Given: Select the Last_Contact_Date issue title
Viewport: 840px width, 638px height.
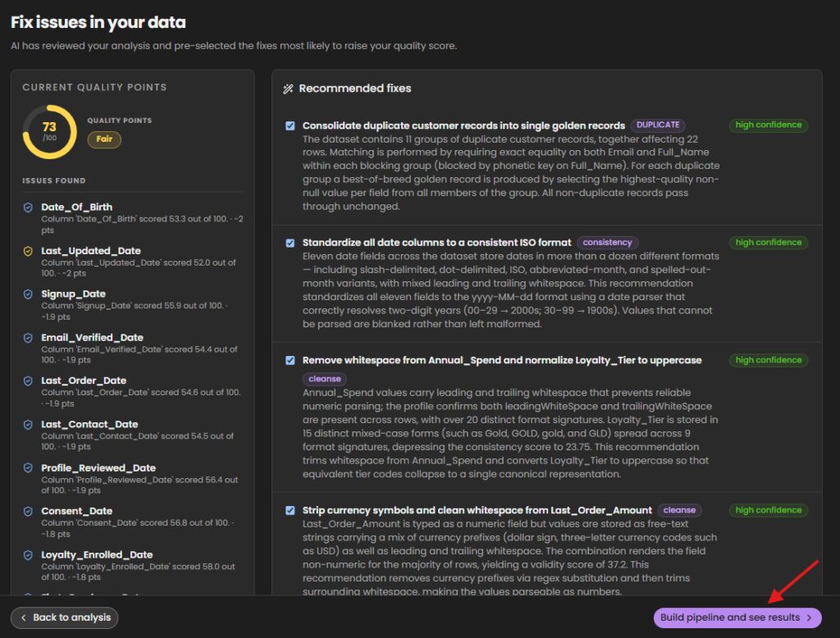Looking at the screenshot, I should point(89,424).
